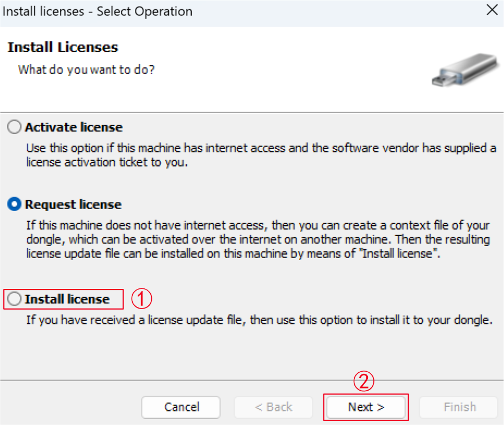Image resolution: width=504 pixels, height=425 pixels.
Task: Click the Activate license label text
Action: point(73,127)
